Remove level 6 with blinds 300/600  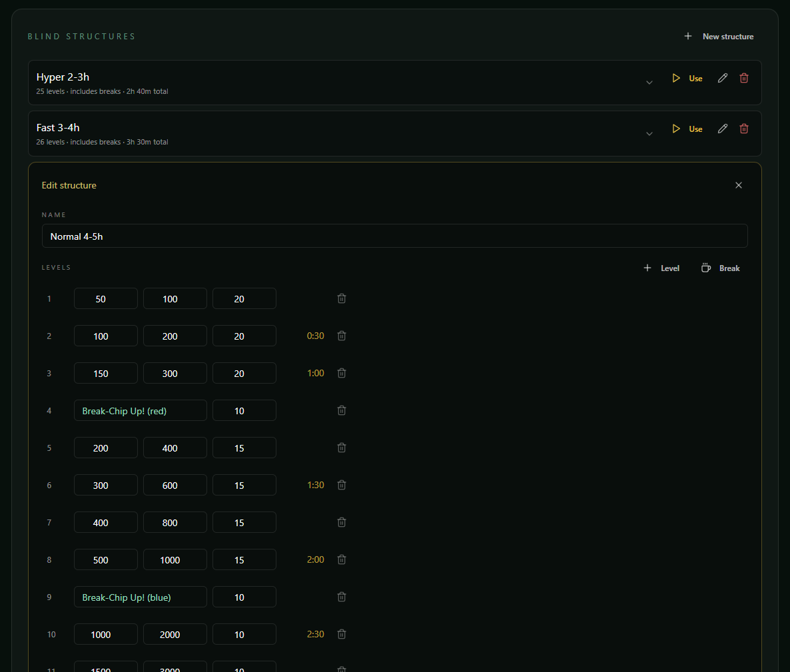(342, 485)
